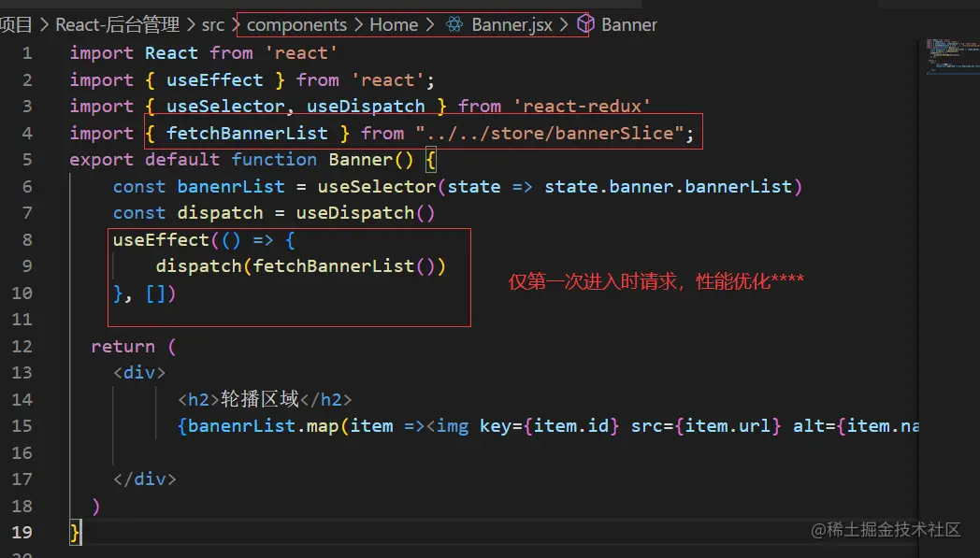Select the 'components' breadcrumb segment
This screenshot has height=558, width=980.
coord(296,25)
